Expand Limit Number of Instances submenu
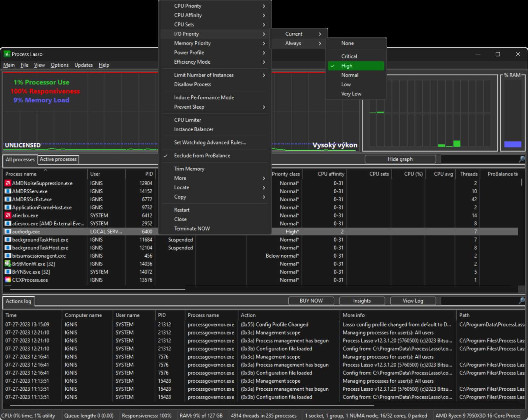This screenshot has height=420, width=528. tap(215, 75)
